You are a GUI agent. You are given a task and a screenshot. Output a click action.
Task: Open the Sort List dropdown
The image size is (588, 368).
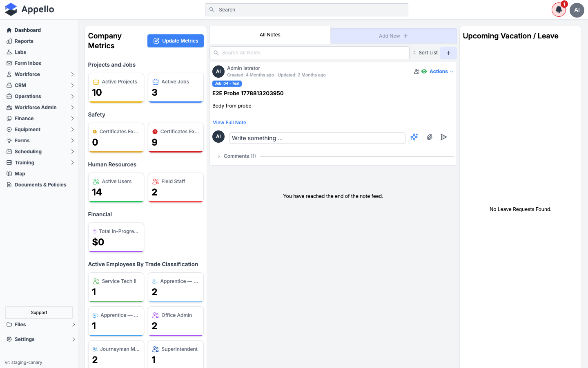click(x=425, y=53)
